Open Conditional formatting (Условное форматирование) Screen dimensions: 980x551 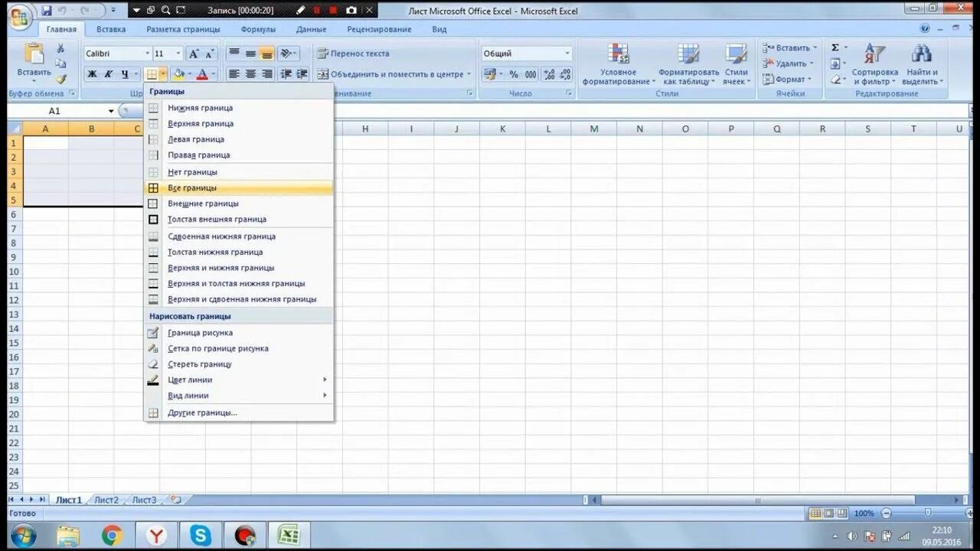619,64
